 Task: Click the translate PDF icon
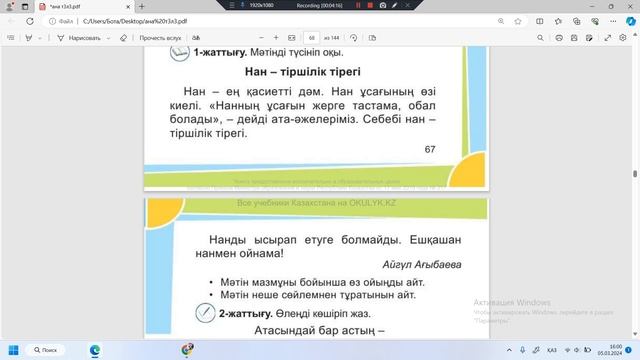pyautogui.click(x=196, y=38)
